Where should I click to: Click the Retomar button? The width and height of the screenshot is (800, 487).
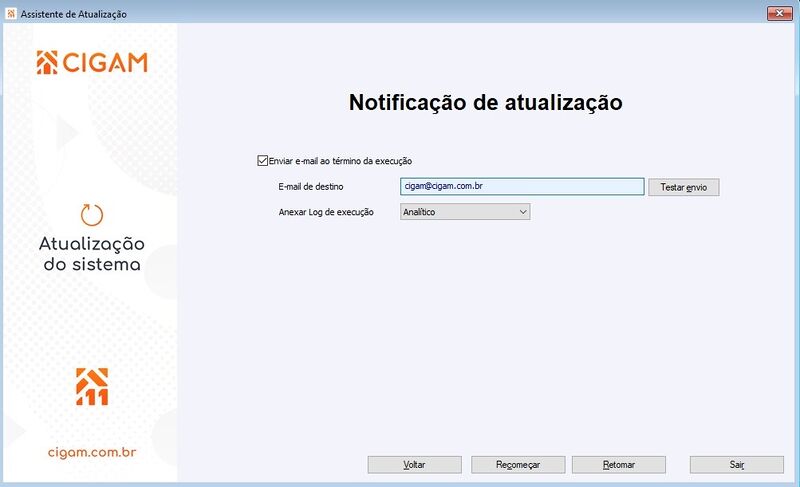coord(619,465)
